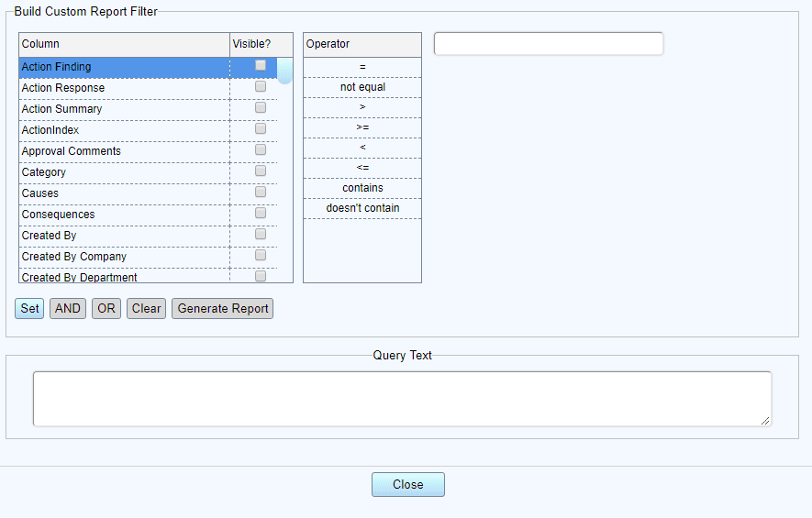Choose the doesn't contain operator

362,208
